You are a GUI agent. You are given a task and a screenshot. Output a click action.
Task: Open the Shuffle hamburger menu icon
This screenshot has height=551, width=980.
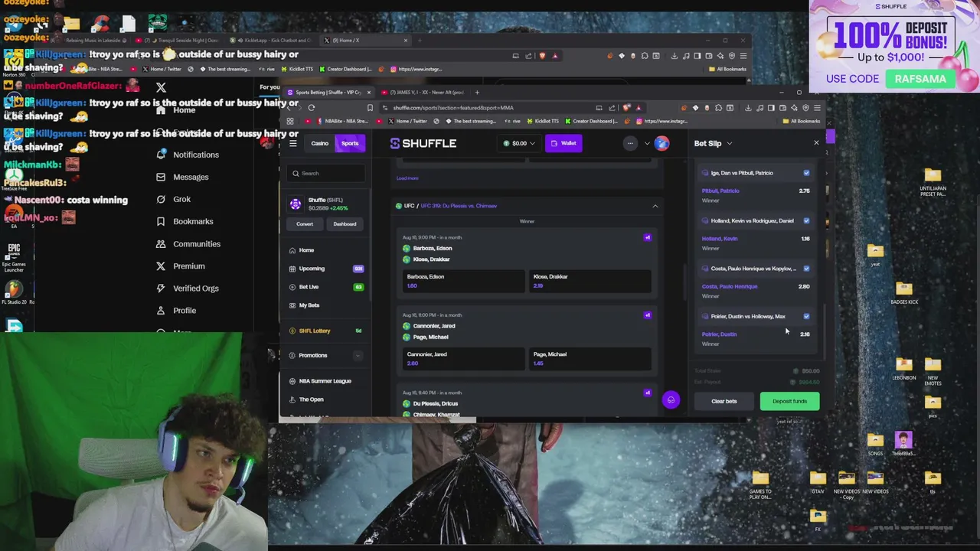293,143
